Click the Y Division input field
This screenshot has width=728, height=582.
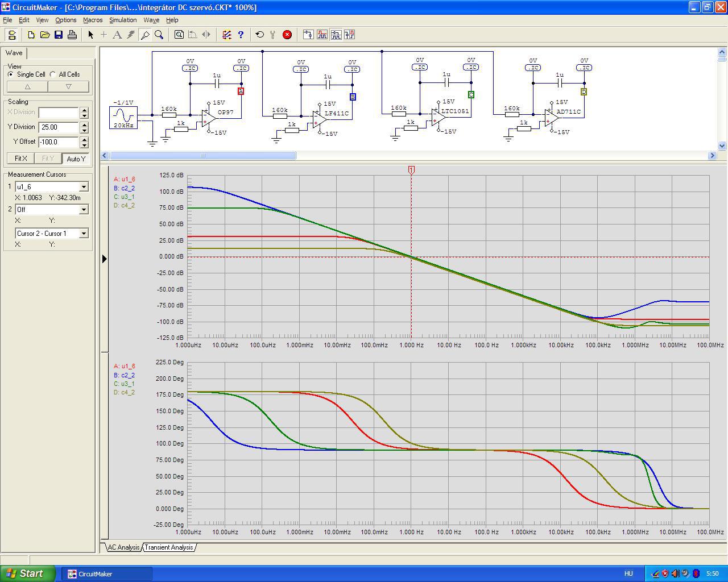coord(59,127)
